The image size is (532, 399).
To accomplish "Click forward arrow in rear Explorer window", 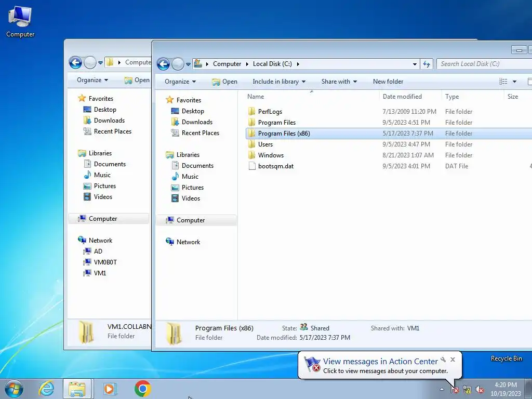I will (90, 62).
